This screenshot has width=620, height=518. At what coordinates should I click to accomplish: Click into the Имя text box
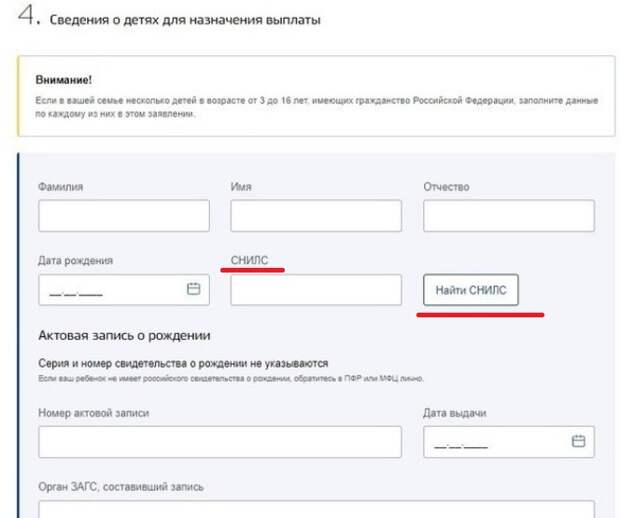[x=316, y=216]
